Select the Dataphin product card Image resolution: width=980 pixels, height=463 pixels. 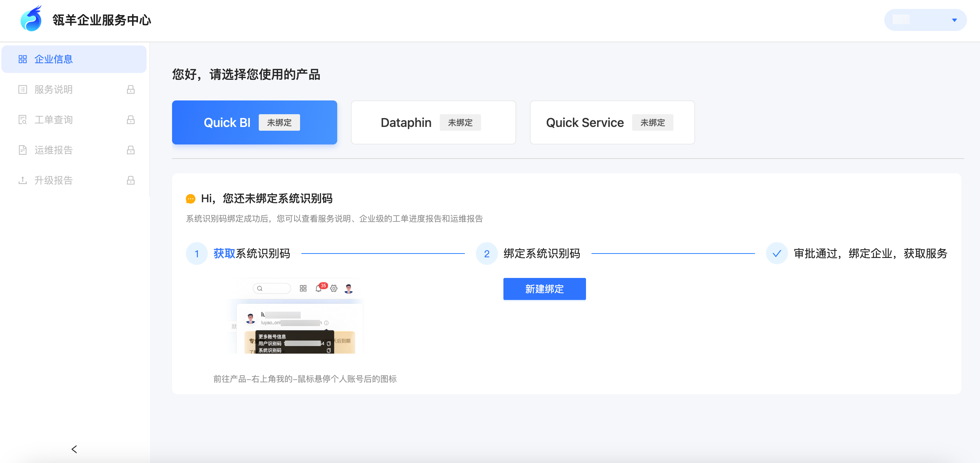[x=433, y=122]
